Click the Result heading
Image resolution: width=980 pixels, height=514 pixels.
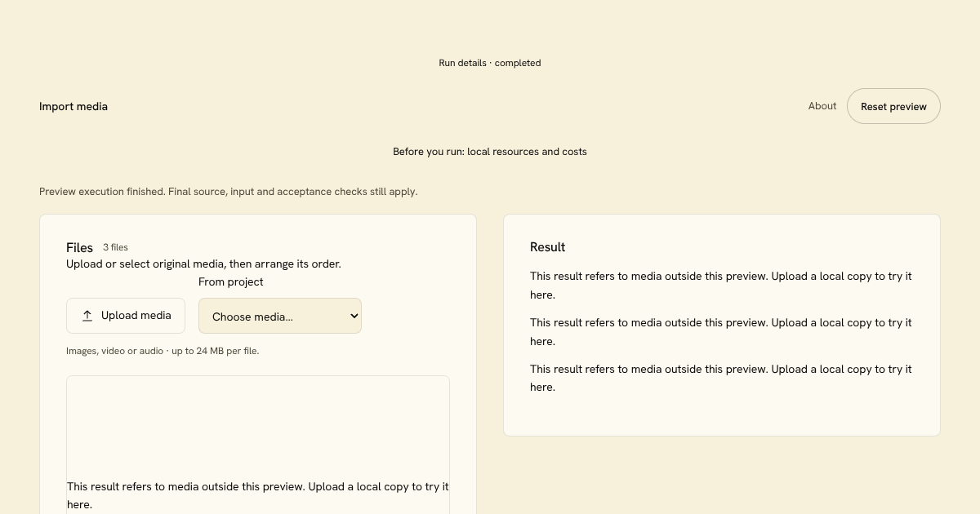pos(548,247)
